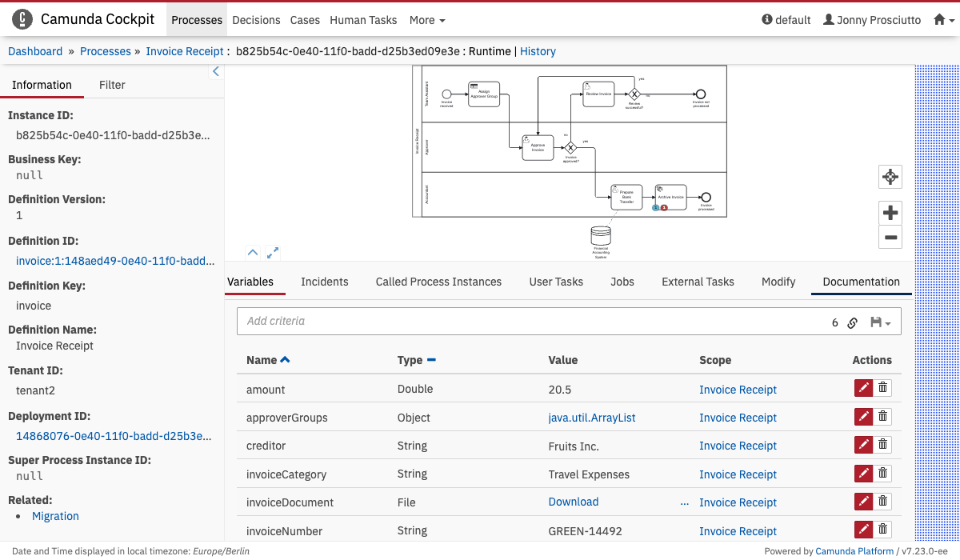Edit the amount variable with the pencil icon
Image resolution: width=960 pixels, height=560 pixels.
tap(863, 389)
